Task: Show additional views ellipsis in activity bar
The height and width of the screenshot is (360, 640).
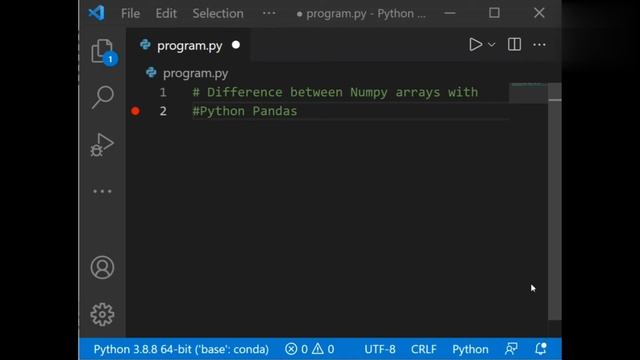Action: 102,191
